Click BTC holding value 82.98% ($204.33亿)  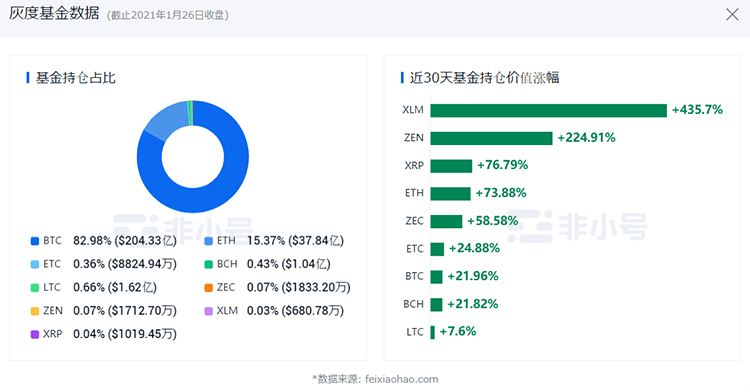125,240
